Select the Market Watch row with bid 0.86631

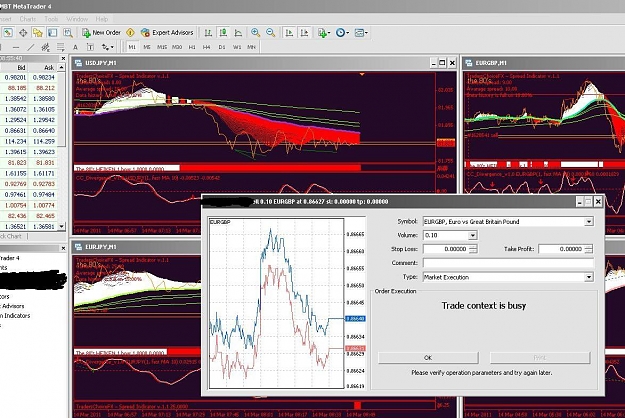[x=29, y=130]
